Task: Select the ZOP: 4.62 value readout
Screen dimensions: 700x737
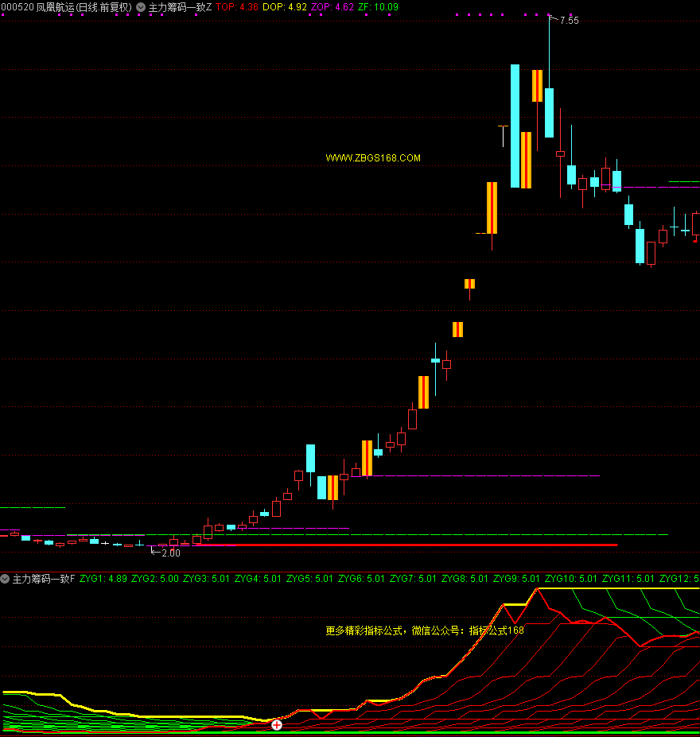Action: [x=332, y=6]
